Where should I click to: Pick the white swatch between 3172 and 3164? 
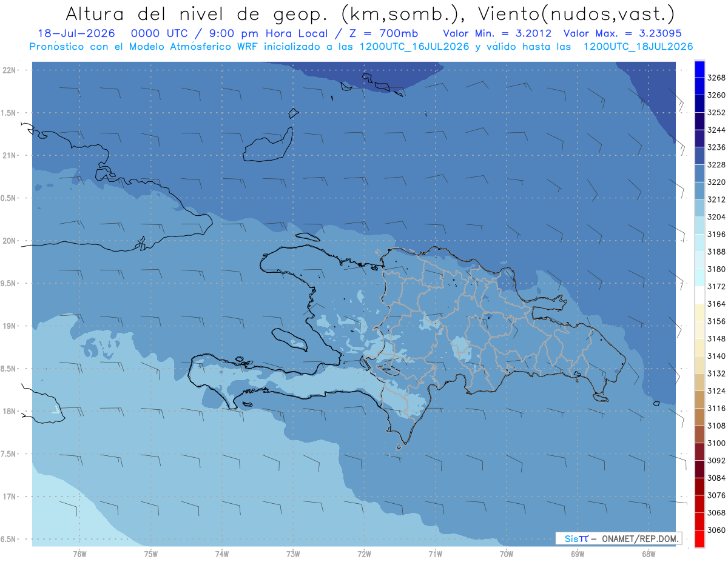699,295
